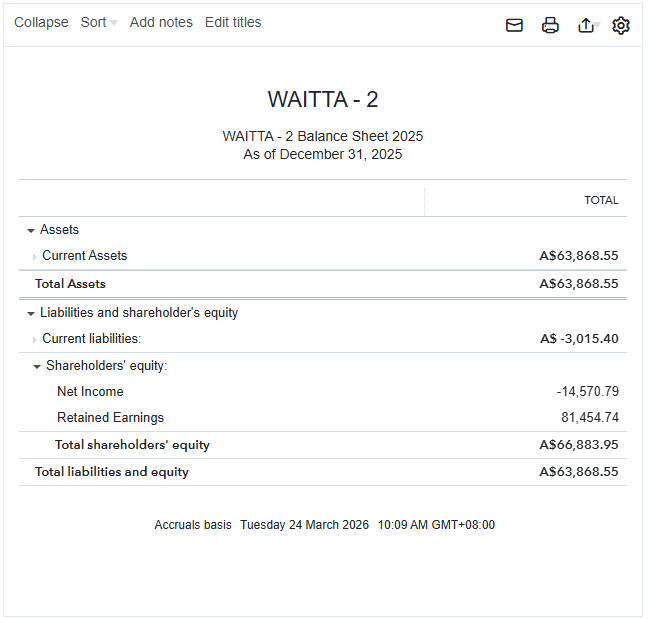Viewport: 654px width, 619px height.
Task: Click Edit titles button
Action: (233, 22)
